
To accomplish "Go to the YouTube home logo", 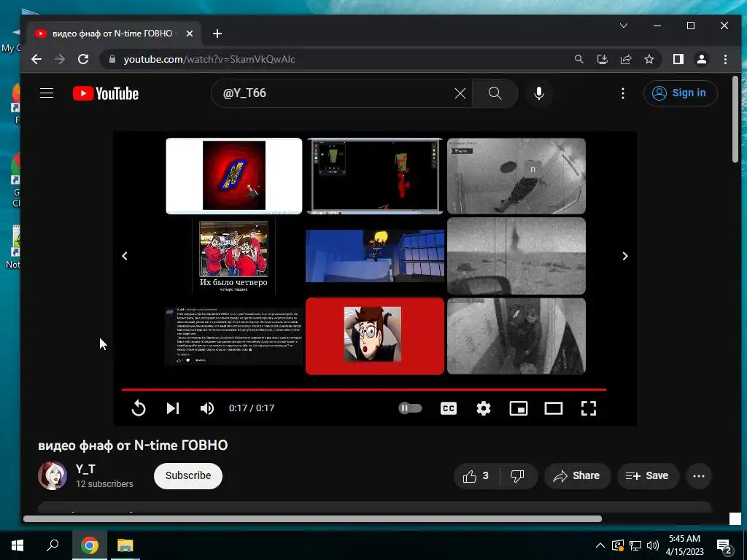I will coord(106,93).
